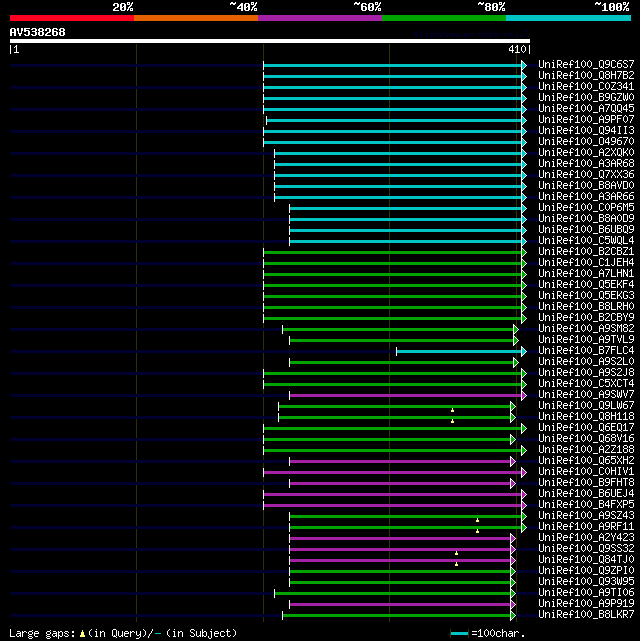Screen dimensions: 640x641
Task: Select the UniRef100_A2XQK0 row label
Action: pyautogui.click(x=586, y=152)
